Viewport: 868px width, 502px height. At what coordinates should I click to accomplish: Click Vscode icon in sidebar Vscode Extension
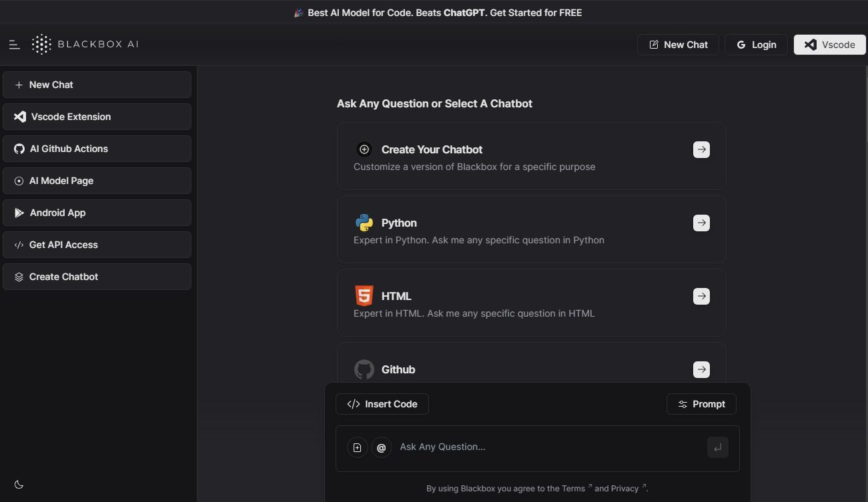pyautogui.click(x=20, y=117)
